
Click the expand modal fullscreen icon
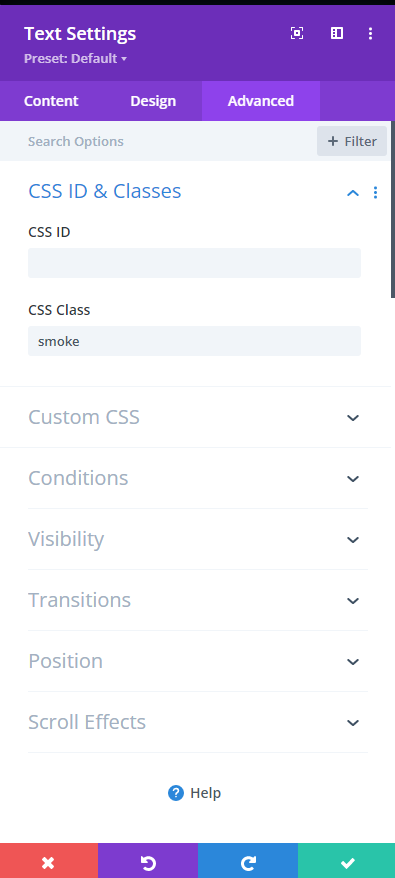click(297, 34)
